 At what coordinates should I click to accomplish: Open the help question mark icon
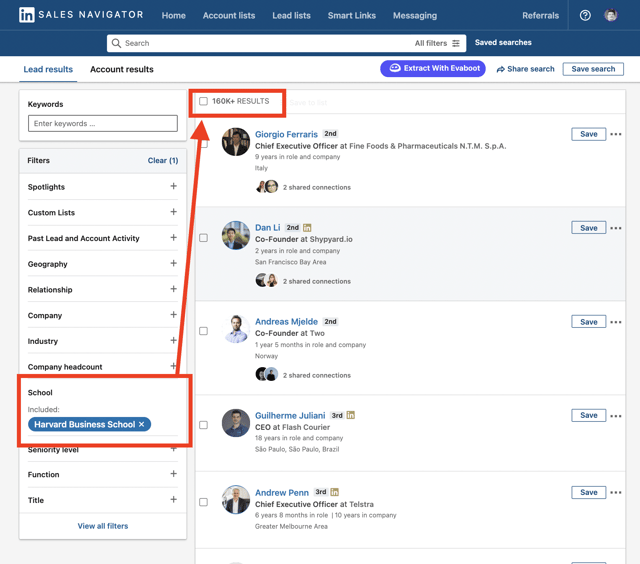pos(585,16)
